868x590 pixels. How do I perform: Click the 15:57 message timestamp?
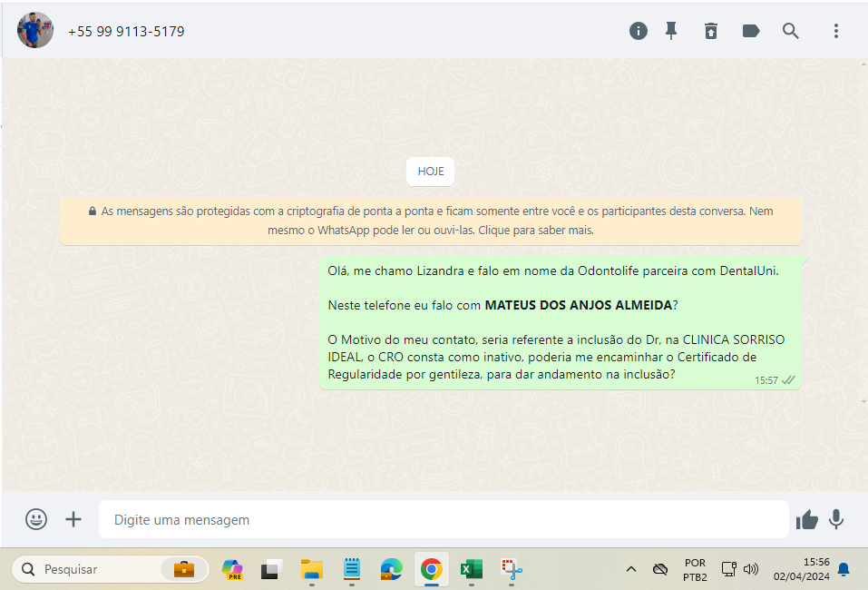[x=766, y=380]
